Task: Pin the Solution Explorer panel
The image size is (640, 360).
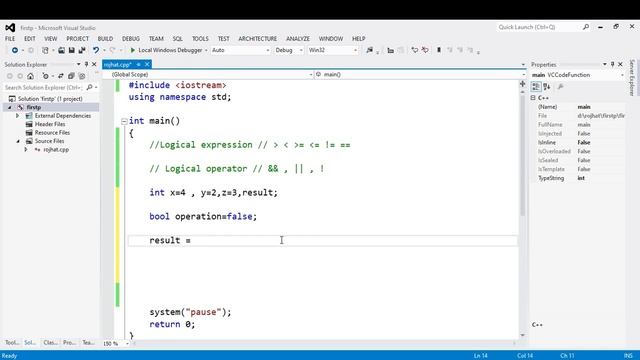Action: pyautogui.click(x=86, y=64)
